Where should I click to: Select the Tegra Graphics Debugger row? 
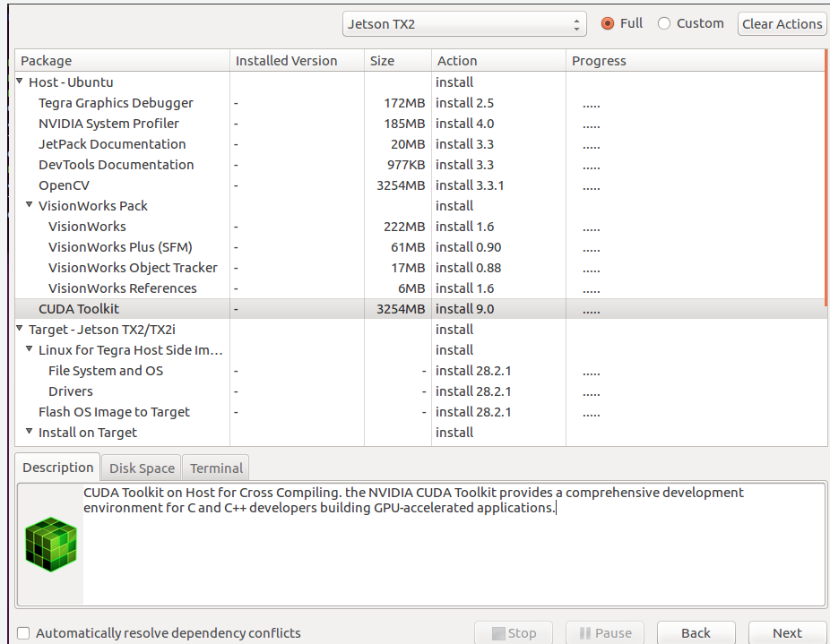[420, 103]
